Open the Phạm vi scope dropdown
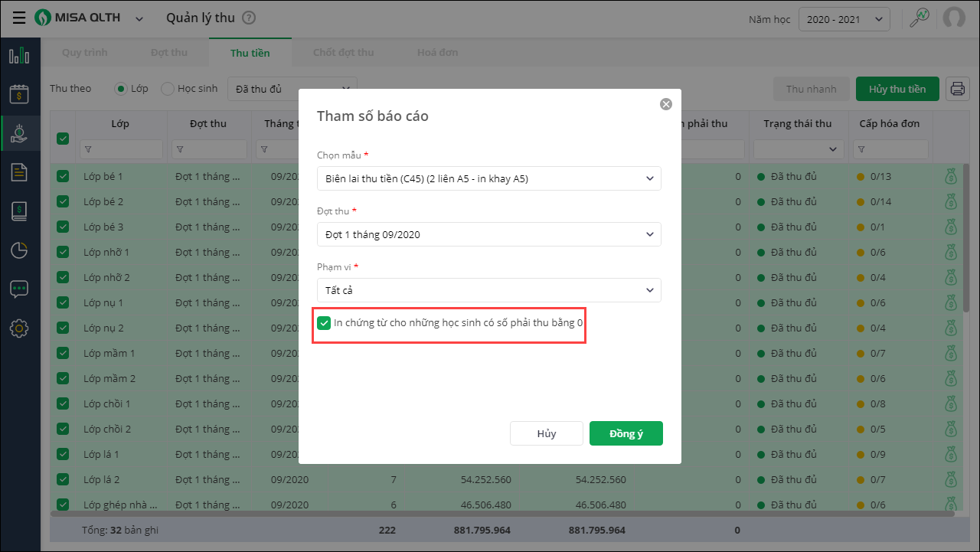This screenshot has width=980, height=552. point(488,290)
